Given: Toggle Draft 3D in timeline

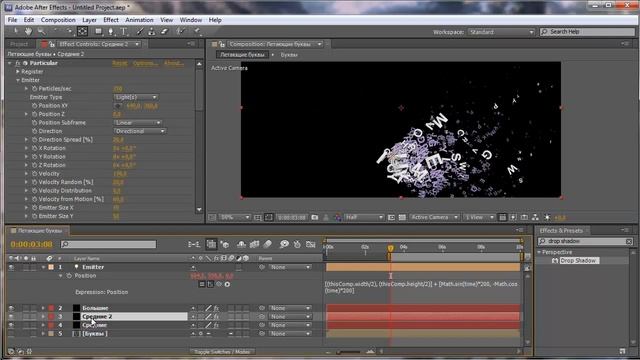Looking at the screenshot, I should click(x=225, y=244).
